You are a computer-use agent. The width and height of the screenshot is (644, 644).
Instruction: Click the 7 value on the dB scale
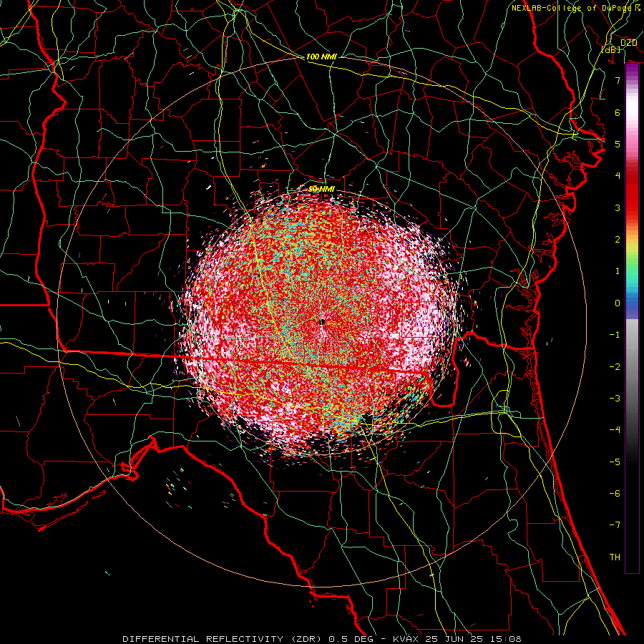pos(618,80)
